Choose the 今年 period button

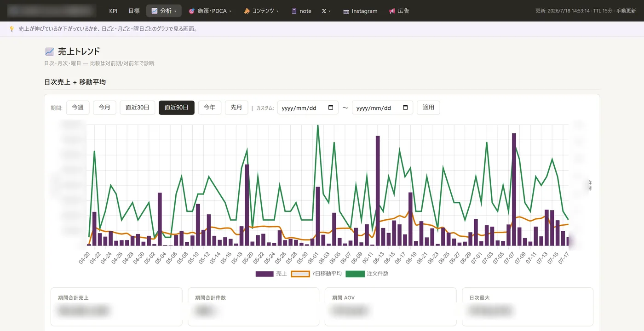pyautogui.click(x=210, y=108)
